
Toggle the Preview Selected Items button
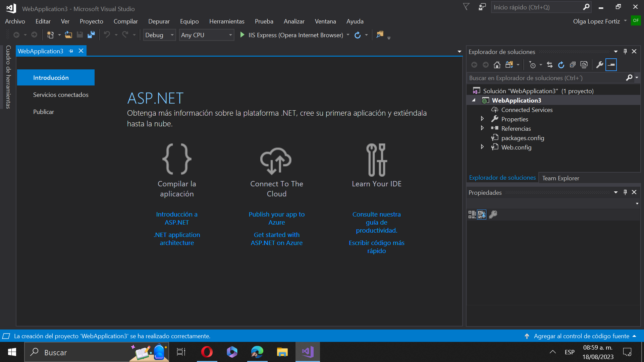click(611, 65)
